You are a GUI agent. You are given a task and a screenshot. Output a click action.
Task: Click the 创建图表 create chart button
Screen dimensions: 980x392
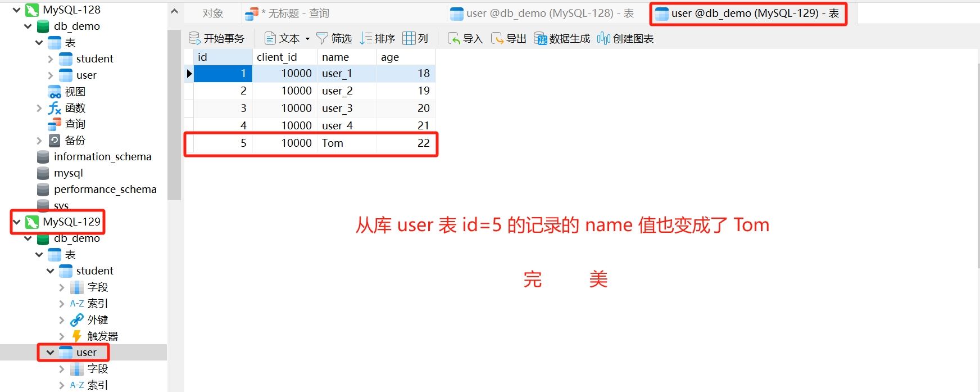point(625,38)
